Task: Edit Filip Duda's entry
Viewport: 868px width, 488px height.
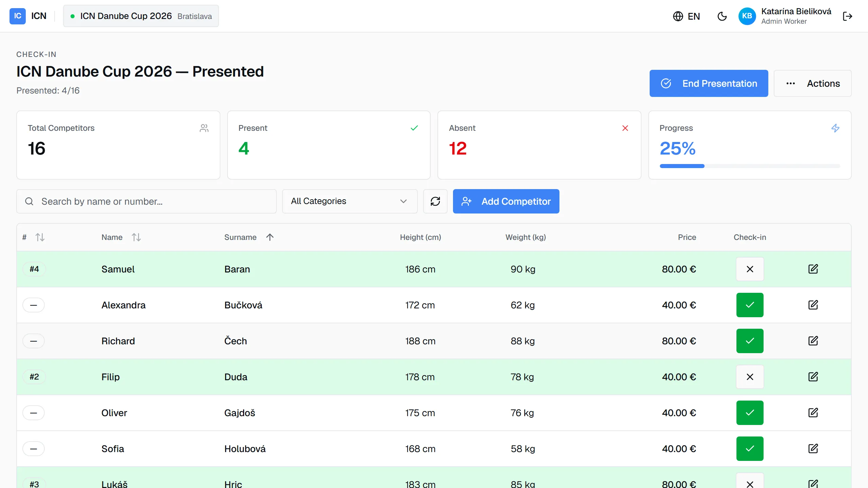Action: pyautogui.click(x=813, y=377)
